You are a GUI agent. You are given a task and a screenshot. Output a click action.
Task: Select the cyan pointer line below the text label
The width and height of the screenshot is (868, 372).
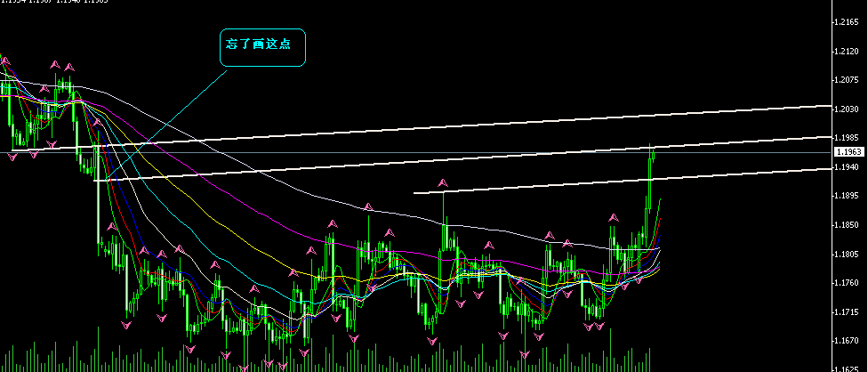tap(166, 125)
